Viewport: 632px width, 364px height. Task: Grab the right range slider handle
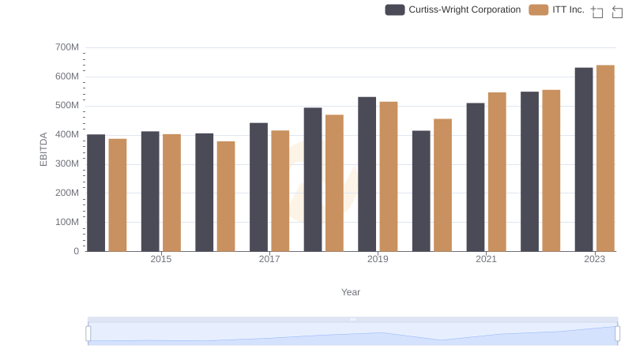pyautogui.click(x=617, y=334)
